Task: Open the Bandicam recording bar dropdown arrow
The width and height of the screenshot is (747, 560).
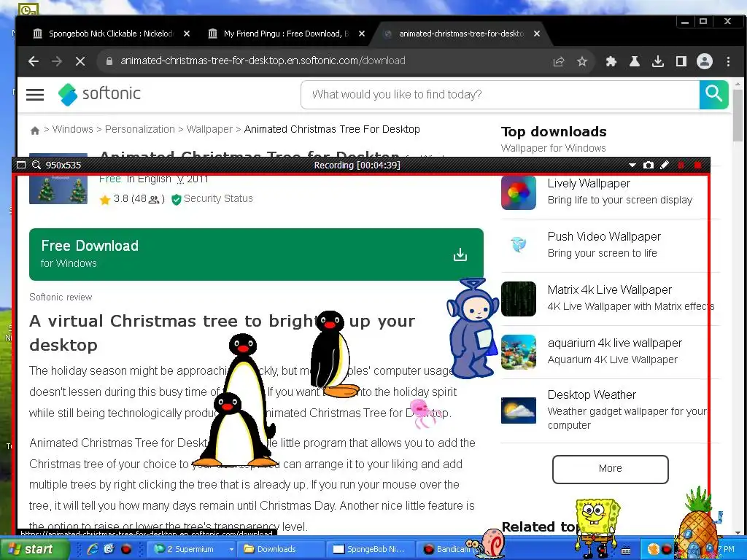Action: pyautogui.click(x=632, y=166)
